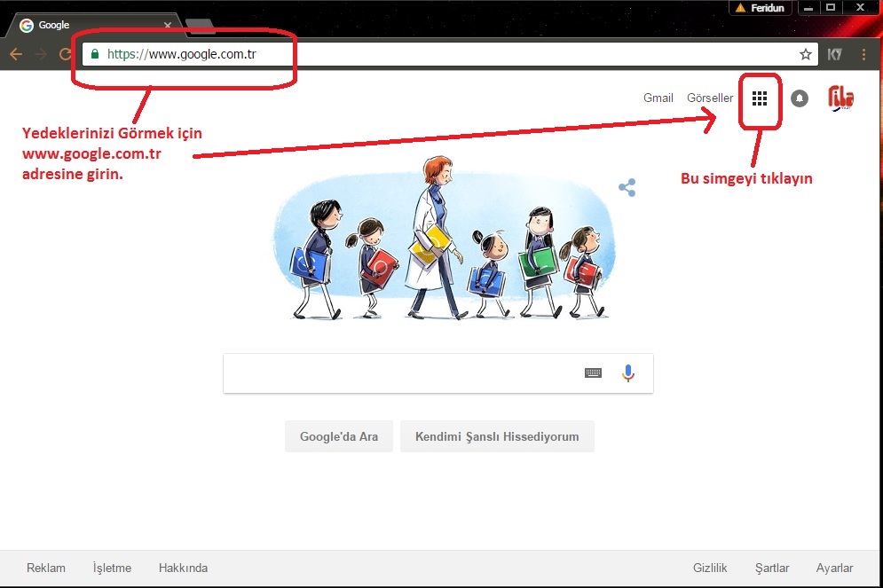
Task: Bookmark this page with the star
Action: click(806, 54)
